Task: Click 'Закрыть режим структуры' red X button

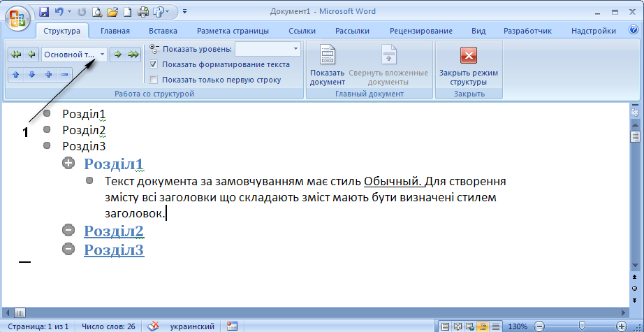Action: (469, 65)
